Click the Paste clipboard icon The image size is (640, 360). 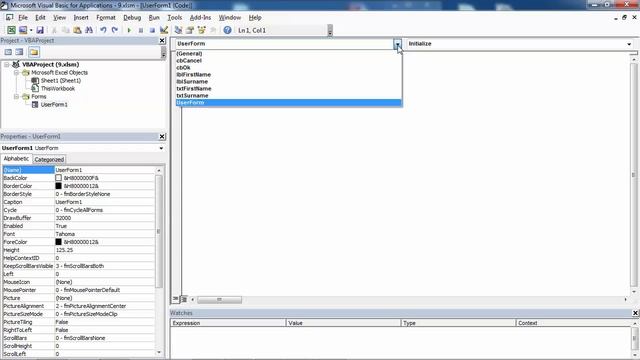77,30
